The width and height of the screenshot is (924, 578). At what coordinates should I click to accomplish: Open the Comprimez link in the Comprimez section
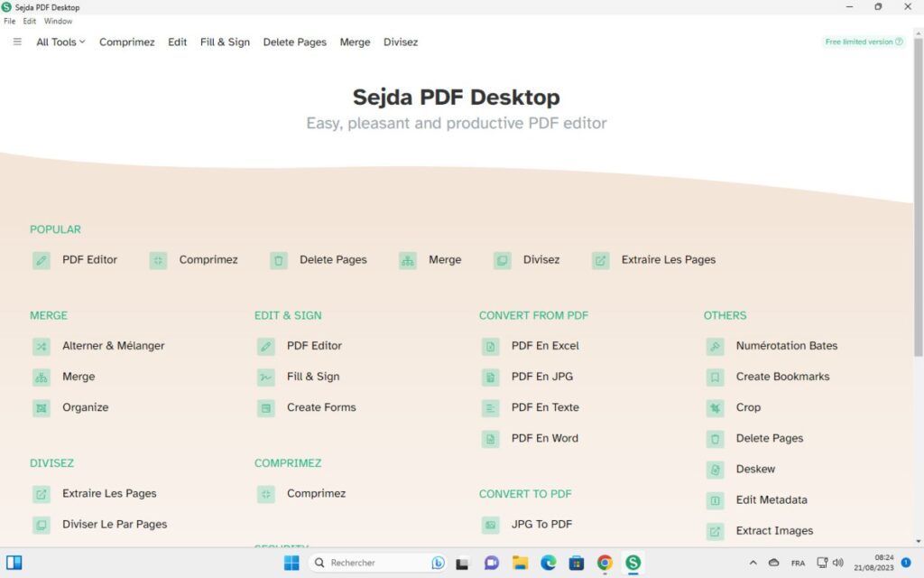317,494
